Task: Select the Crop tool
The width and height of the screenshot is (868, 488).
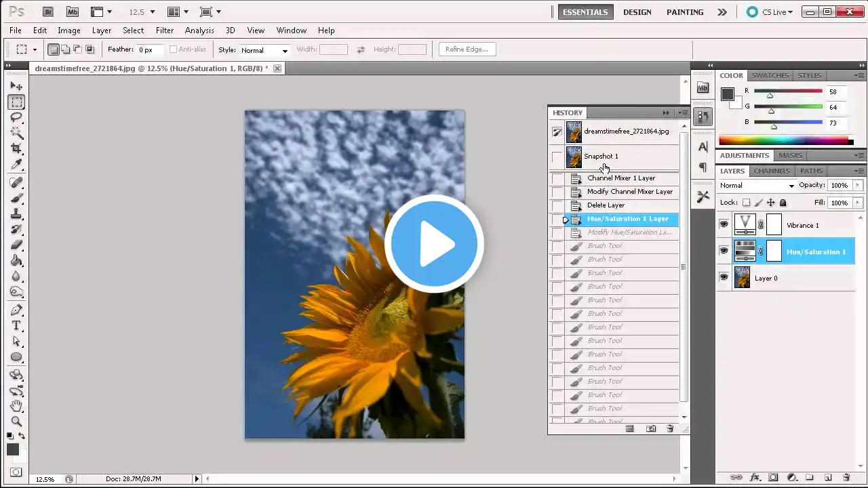Action: tap(16, 148)
